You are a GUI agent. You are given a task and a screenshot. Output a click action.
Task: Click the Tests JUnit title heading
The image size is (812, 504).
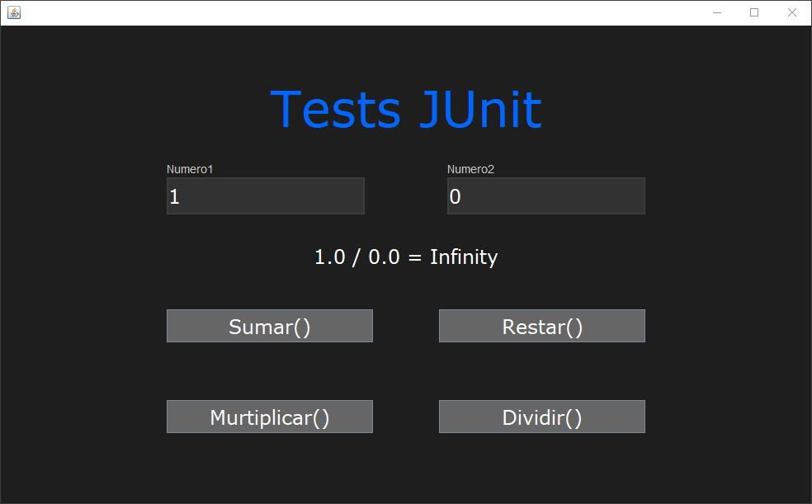[x=405, y=109]
